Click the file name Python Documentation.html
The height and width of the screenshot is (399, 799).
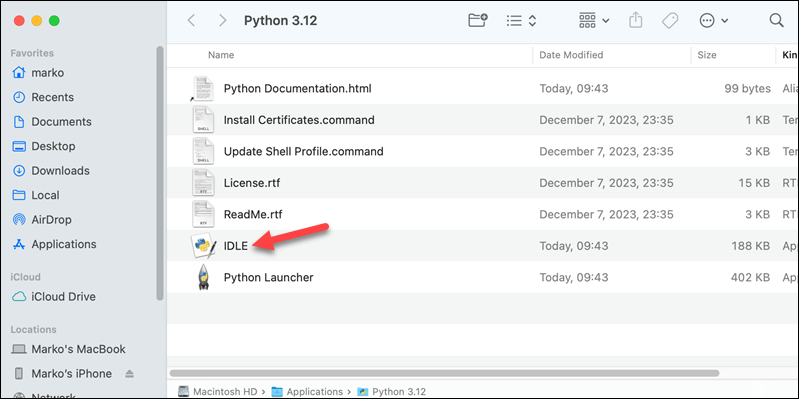(x=298, y=88)
